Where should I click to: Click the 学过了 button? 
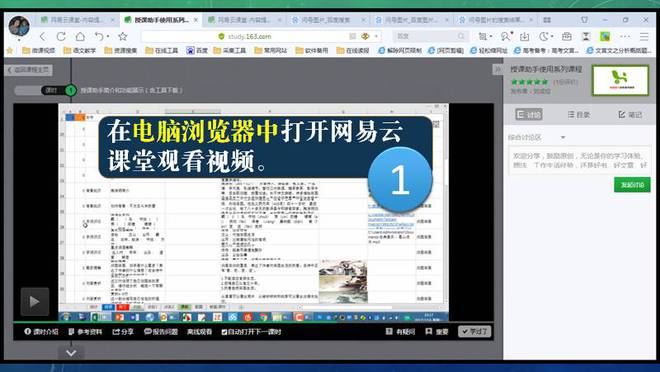pos(475,332)
